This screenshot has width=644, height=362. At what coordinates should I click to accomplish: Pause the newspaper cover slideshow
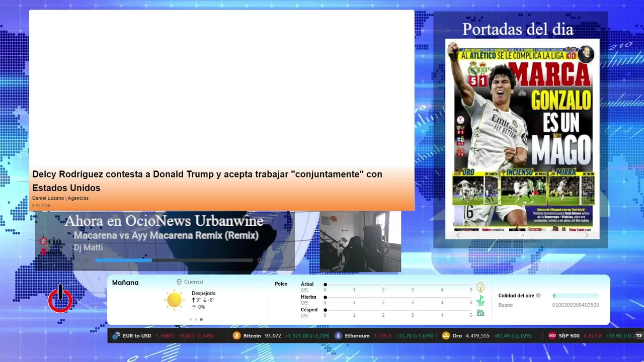tap(522, 235)
